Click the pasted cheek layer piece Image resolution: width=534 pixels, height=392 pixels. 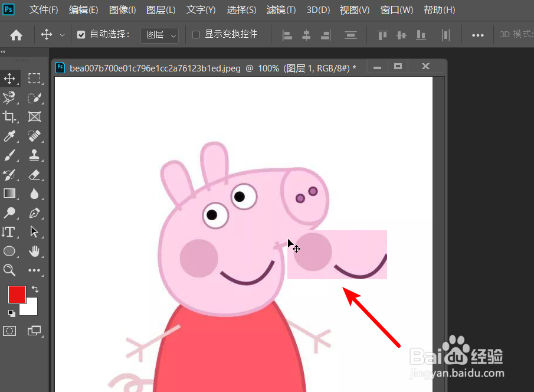(337, 254)
